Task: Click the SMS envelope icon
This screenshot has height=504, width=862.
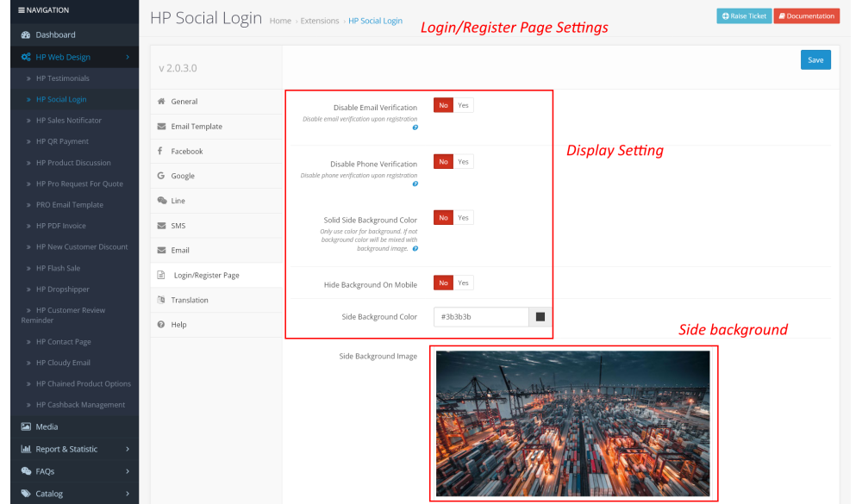Action: [161, 226]
